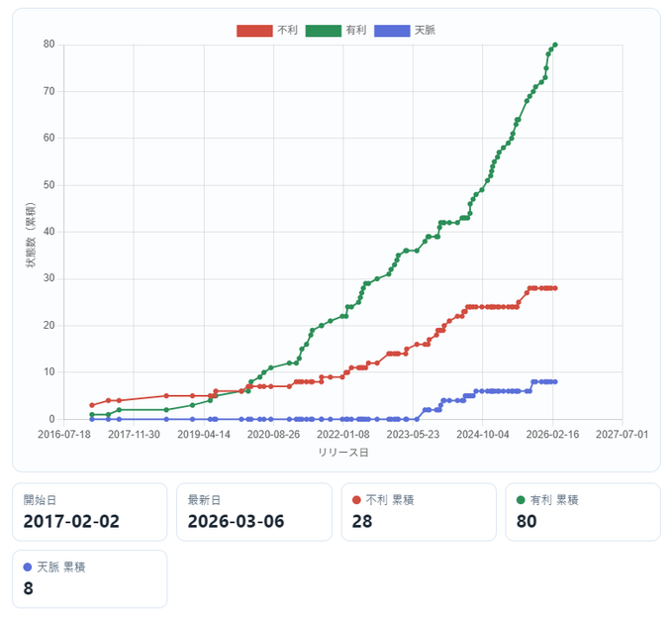Click the 状態数（累積） y-axis title
This screenshot has height=617, width=672.
32,232
